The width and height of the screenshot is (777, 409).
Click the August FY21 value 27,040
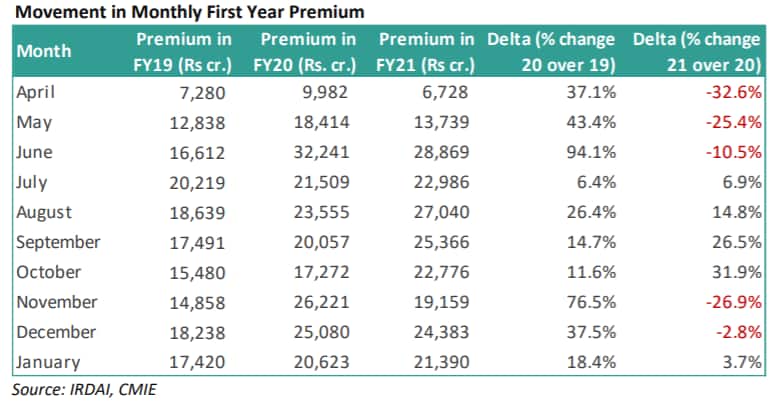[444, 212]
